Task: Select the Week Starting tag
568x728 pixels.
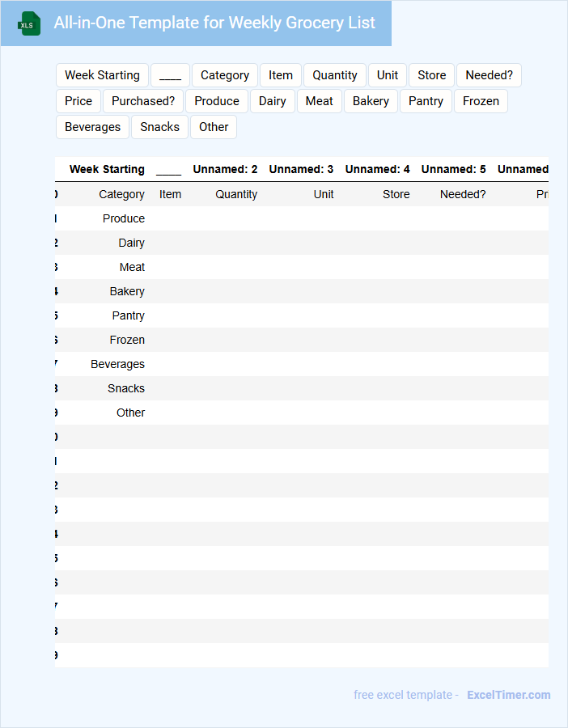Action: pyautogui.click(x=102, y=75)
